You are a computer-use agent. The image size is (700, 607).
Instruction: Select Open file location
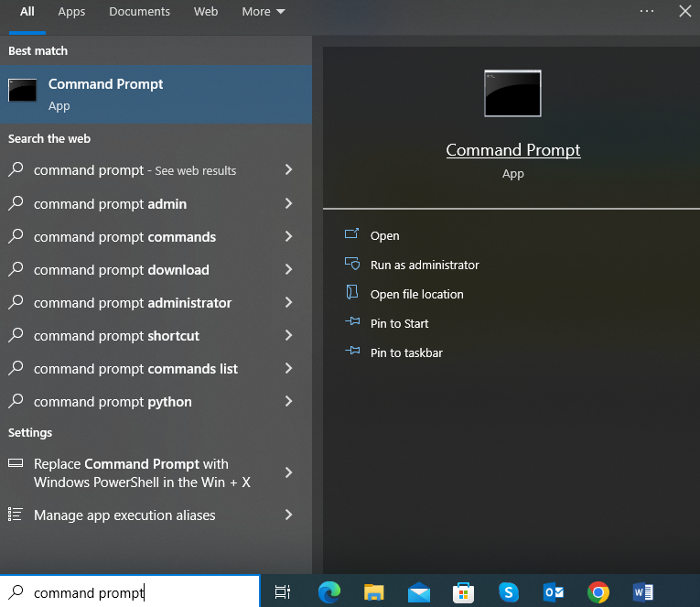(417, 294)
